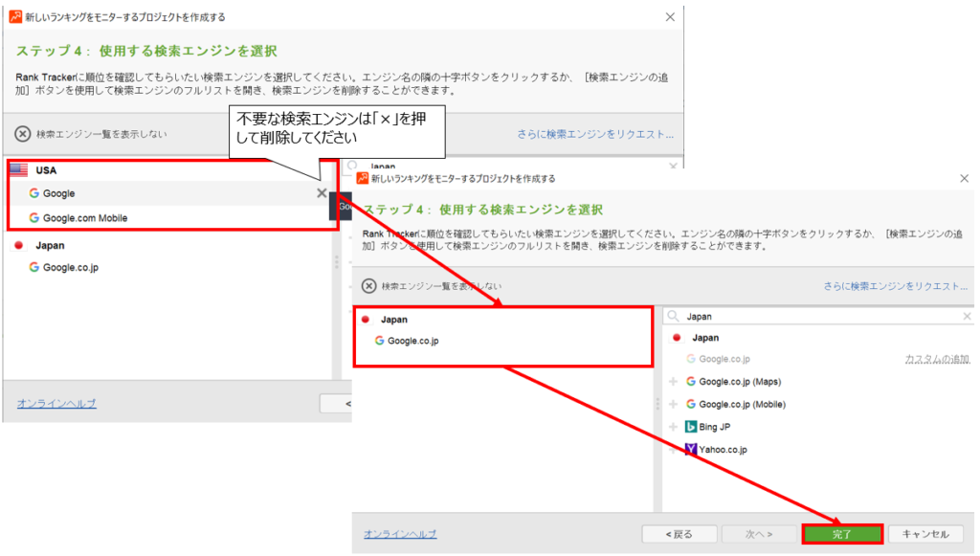Open the custom add link beside Google.co.jp
Image resolution: width=980 pixels, height=556 pixels.
pos(937,359)
